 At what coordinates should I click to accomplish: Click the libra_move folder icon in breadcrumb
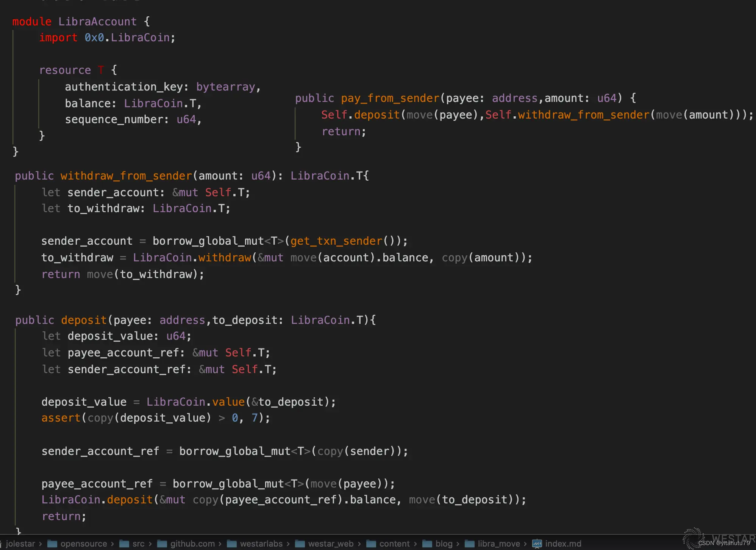[469, 544]
